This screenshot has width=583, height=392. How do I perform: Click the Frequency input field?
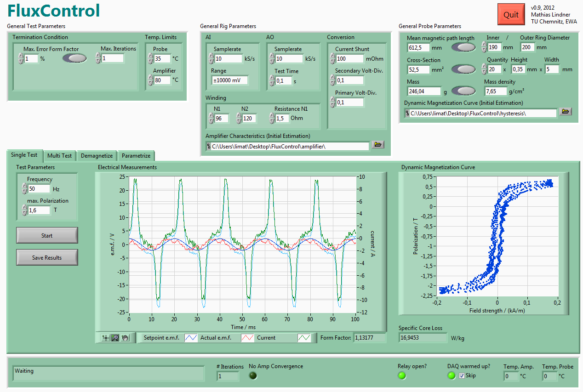(39, 189)
